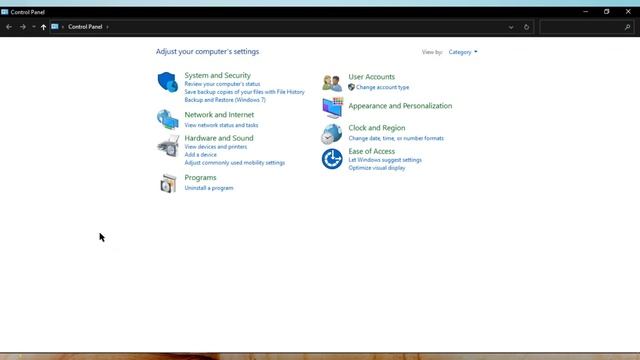Open System and Security shield icon

[168, 82]
